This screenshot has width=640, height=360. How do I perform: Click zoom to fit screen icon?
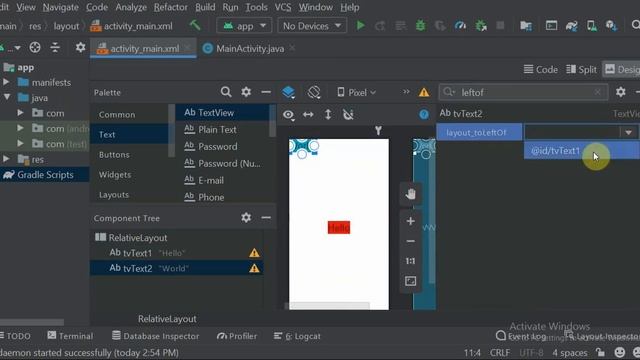411,281
